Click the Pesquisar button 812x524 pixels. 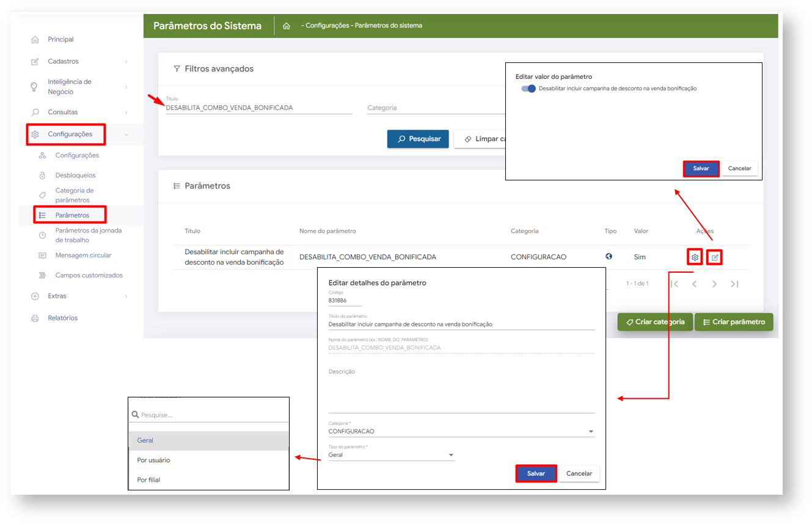418,139
